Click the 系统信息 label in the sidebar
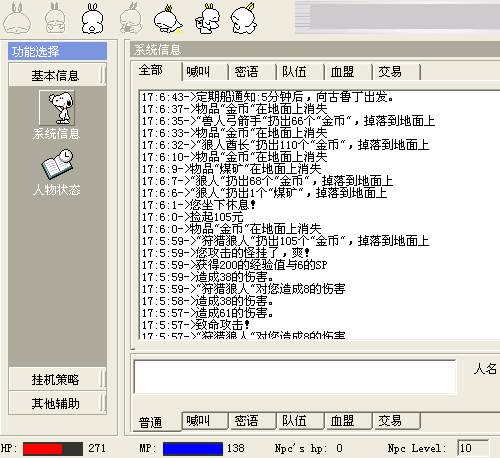 click(56, 134)
